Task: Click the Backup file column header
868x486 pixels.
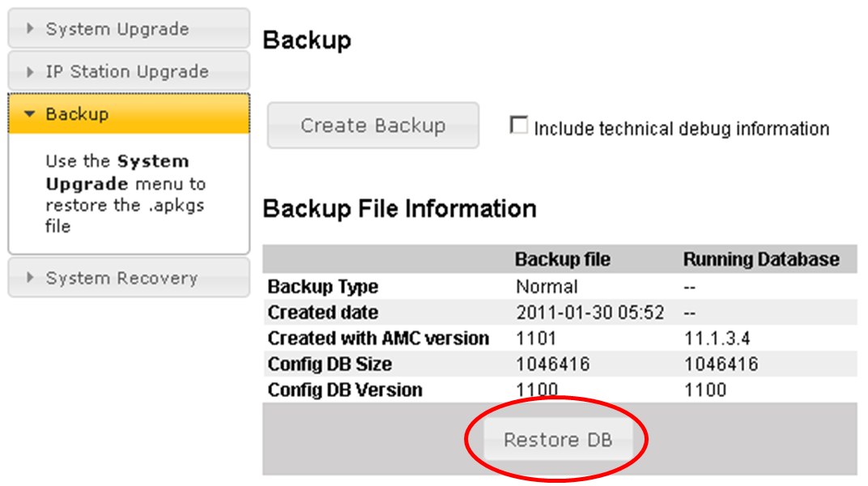Action: [x=562, y=260]
